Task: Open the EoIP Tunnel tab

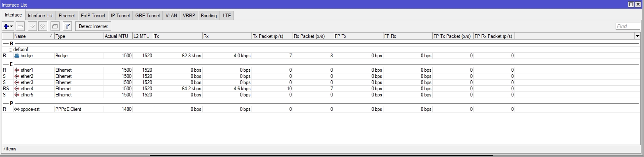Action: pyautogui.click(x=93, y=16)
